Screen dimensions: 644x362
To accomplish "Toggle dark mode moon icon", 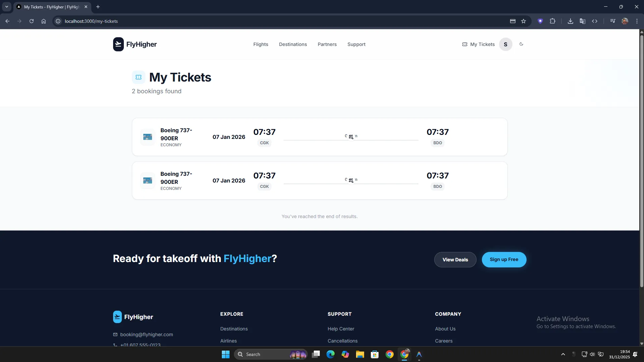I will click(x=521, y=44).
